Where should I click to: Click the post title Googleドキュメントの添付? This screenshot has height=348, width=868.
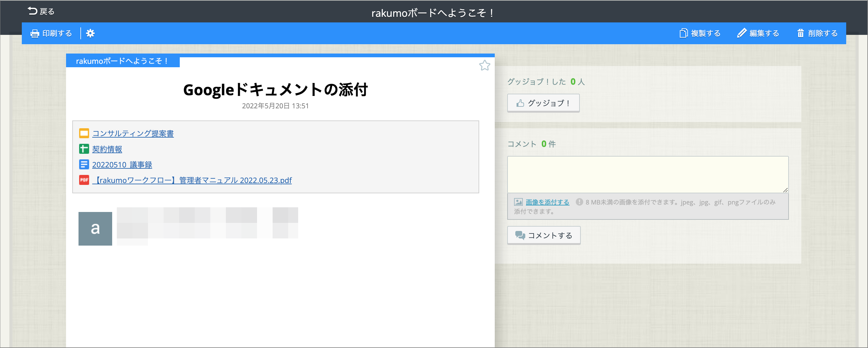tap(275, 90)
